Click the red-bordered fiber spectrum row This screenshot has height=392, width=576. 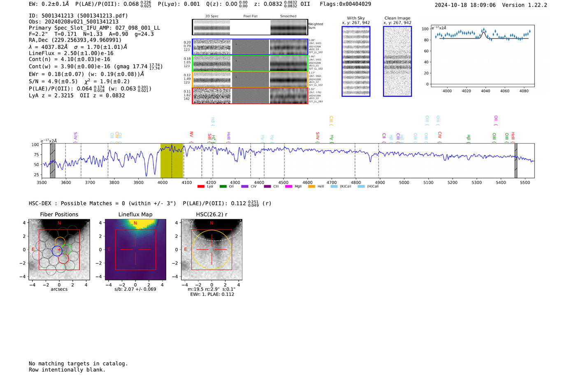[250, 96]
